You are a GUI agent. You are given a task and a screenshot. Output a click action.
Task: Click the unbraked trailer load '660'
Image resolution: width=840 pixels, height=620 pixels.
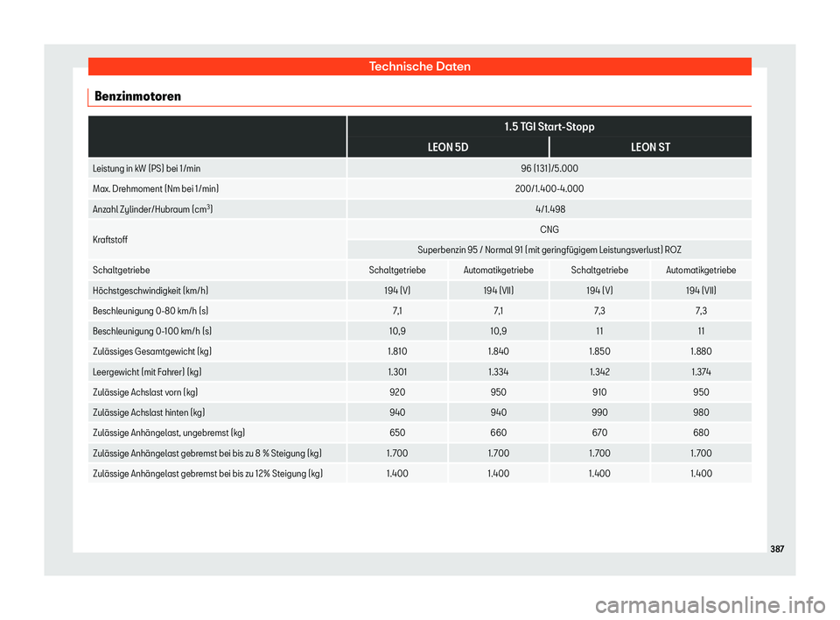(498, 433)
